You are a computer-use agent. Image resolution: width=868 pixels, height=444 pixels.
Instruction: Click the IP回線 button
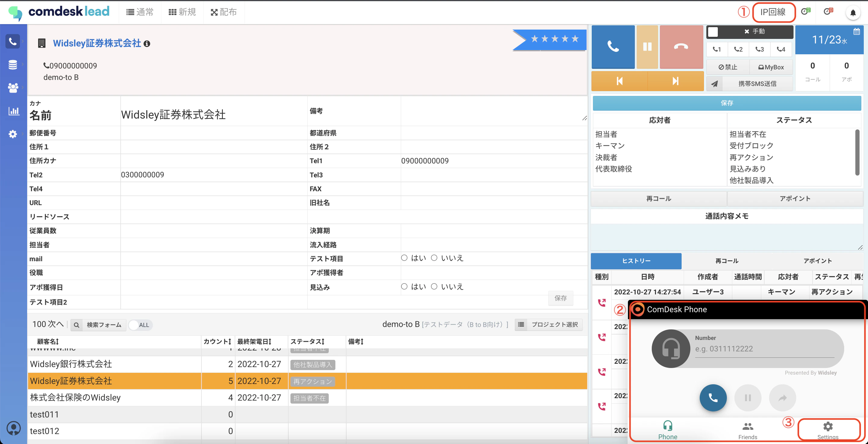click(774, 12)
